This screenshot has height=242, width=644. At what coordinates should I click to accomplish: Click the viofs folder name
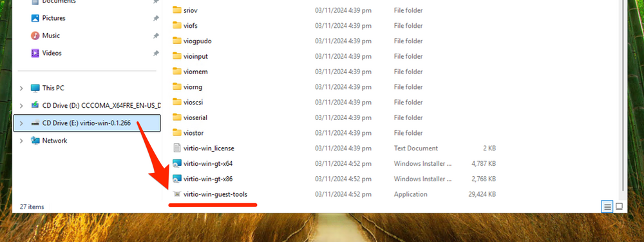[x=191, y=26]
